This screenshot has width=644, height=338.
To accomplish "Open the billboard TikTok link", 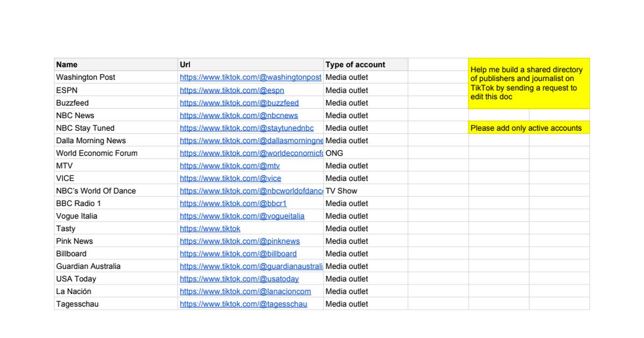I will pos(238,253).
